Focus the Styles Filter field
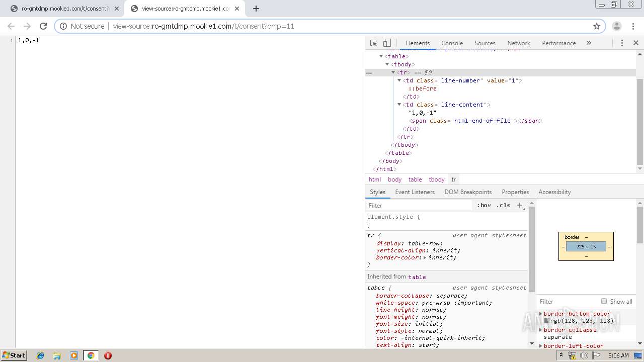644x362 pixels. (x=420, y=206)
